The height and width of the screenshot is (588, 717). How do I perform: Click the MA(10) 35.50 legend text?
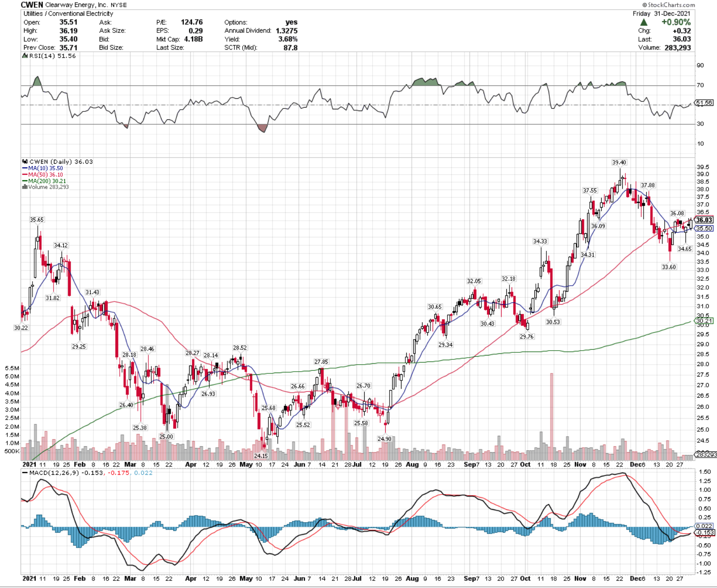tap(45, 168)
